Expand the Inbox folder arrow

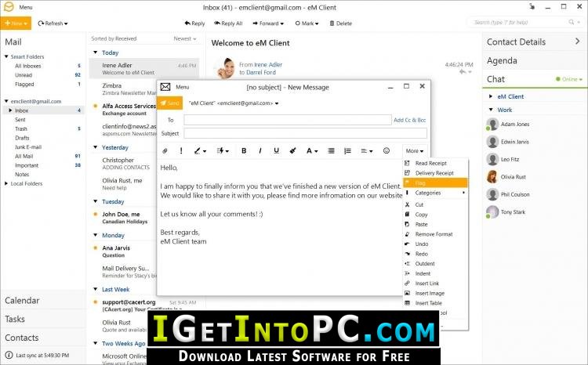[10, 110]
